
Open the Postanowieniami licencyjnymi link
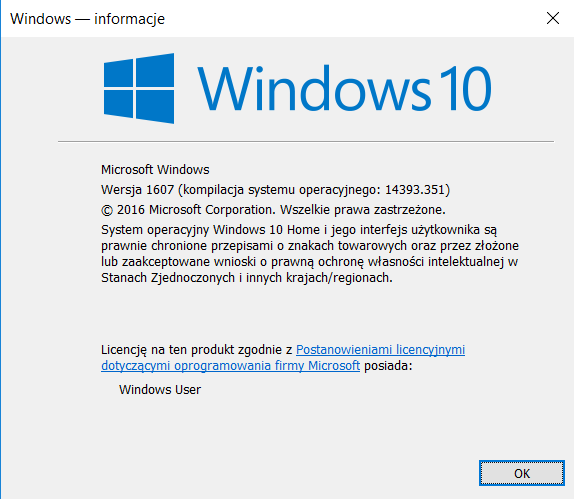(x=380, y=349)
